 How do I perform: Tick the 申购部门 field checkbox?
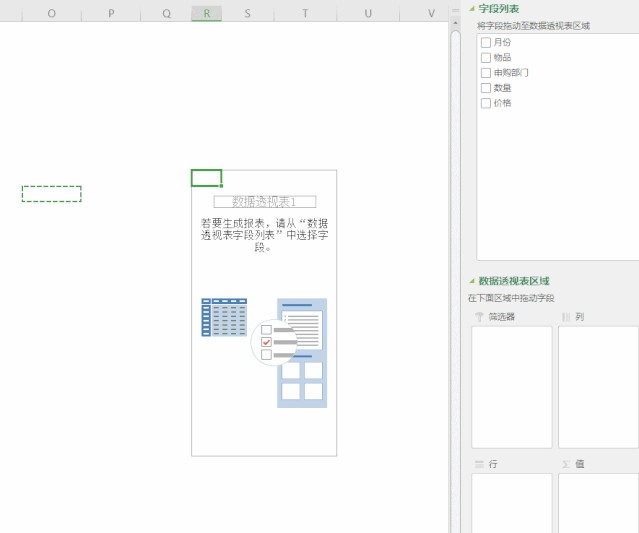pos(486,73)
